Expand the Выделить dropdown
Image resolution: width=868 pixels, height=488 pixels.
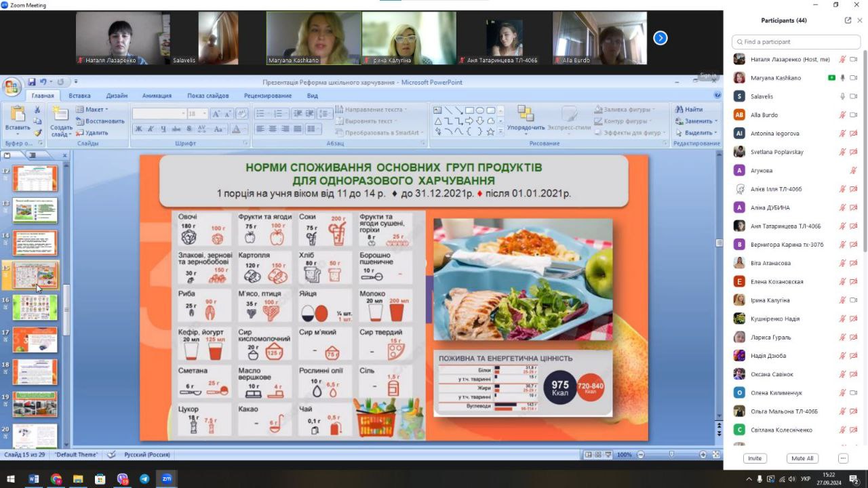click(x=698, y=133)
